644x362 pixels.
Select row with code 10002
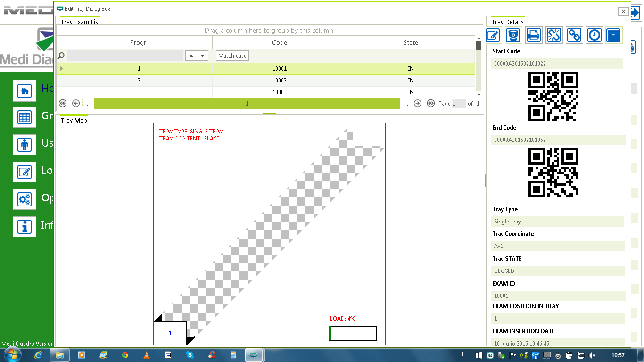click(x=266, y=81)
